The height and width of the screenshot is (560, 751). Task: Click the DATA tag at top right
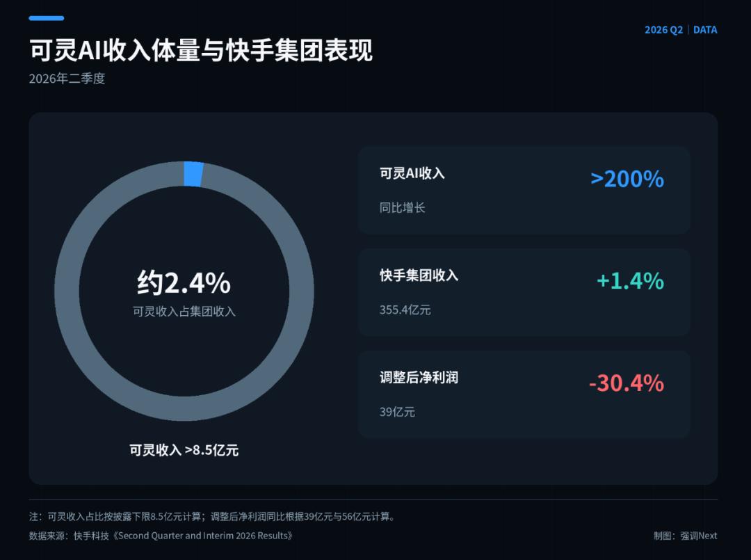tap(705, 30)
